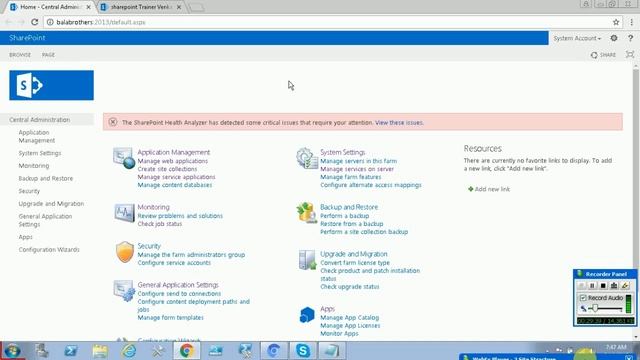640x360 pixels.
Task: Click the Health Analyzer error icon
Action: coord(113,122)
